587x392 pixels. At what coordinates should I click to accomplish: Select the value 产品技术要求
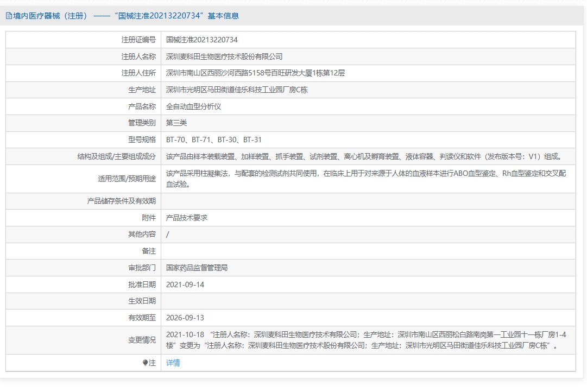point(186,218)
